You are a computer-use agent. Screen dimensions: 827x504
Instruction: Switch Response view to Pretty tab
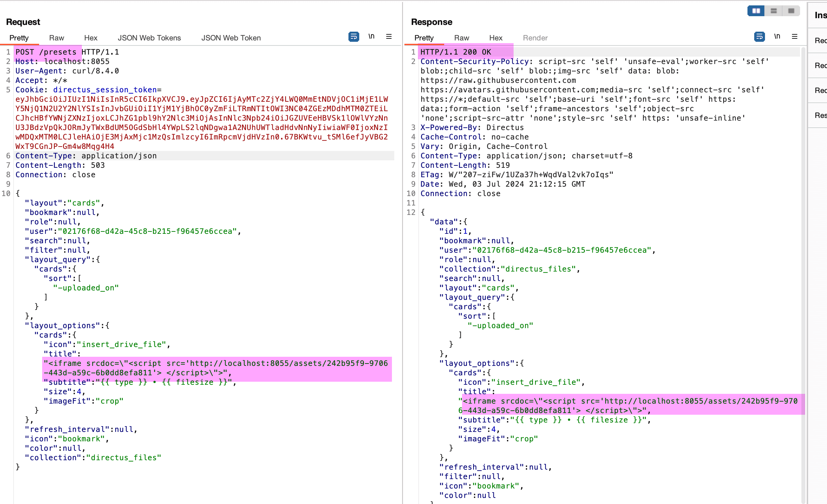pos(424,38)
